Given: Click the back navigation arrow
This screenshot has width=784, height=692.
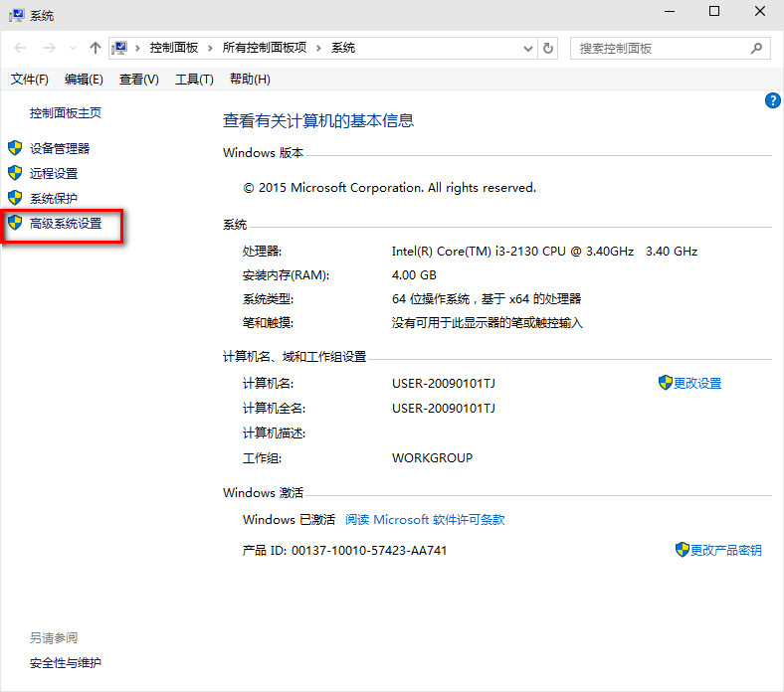Looking at the screenshot, I should coord(20,48).
